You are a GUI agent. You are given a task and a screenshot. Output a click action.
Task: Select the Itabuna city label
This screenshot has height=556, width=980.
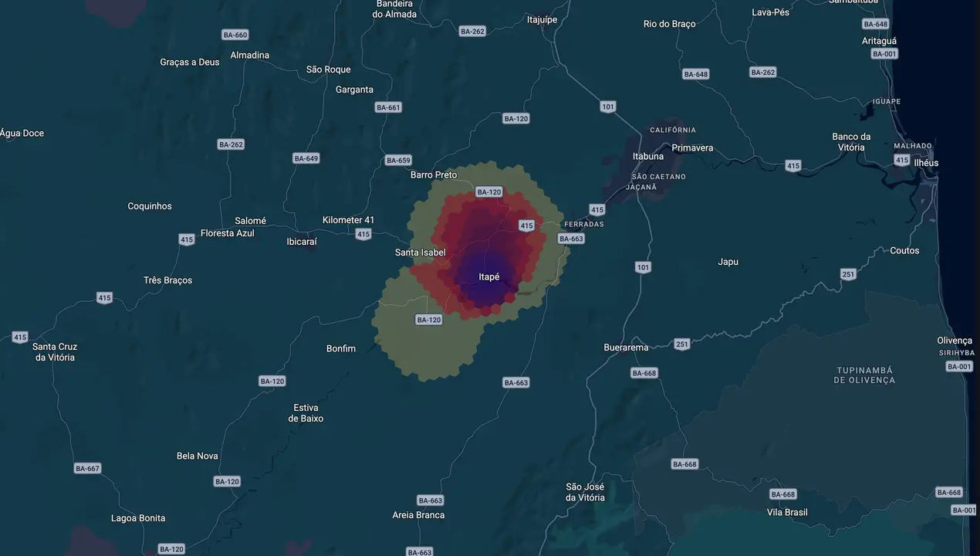coord(648,156)
